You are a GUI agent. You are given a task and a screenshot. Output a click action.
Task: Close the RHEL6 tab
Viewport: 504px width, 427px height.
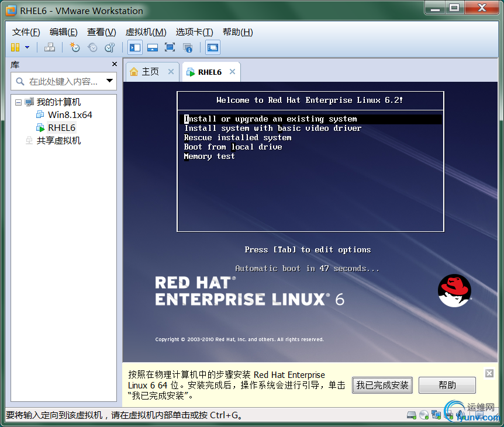pyautogui.click(x=232, y=72)
